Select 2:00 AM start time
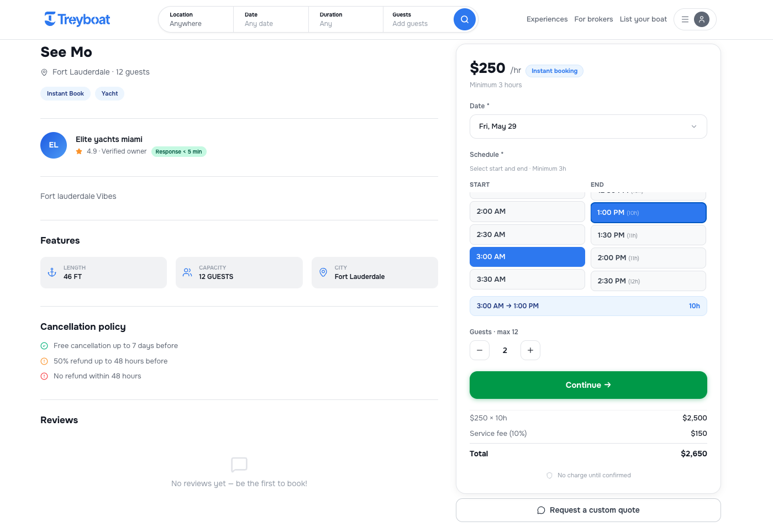The height and width of the screenshot is (532, 773). pos(527,212)
